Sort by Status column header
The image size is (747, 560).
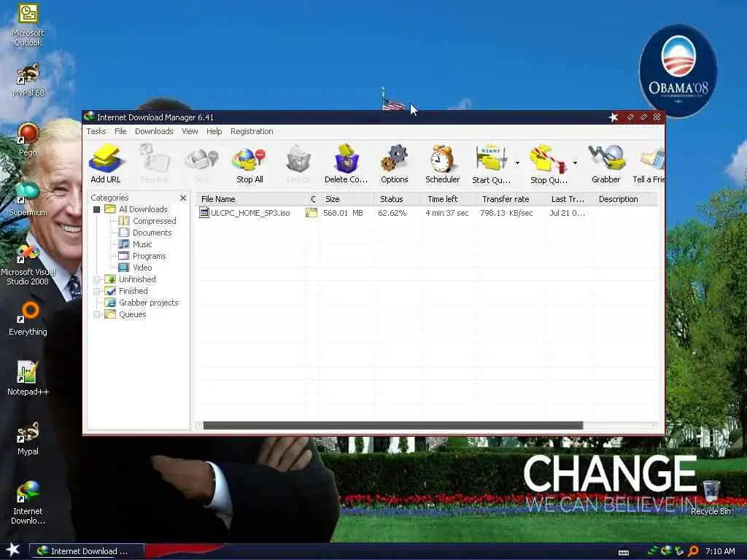pyautogui.click(x=398, y=199)
